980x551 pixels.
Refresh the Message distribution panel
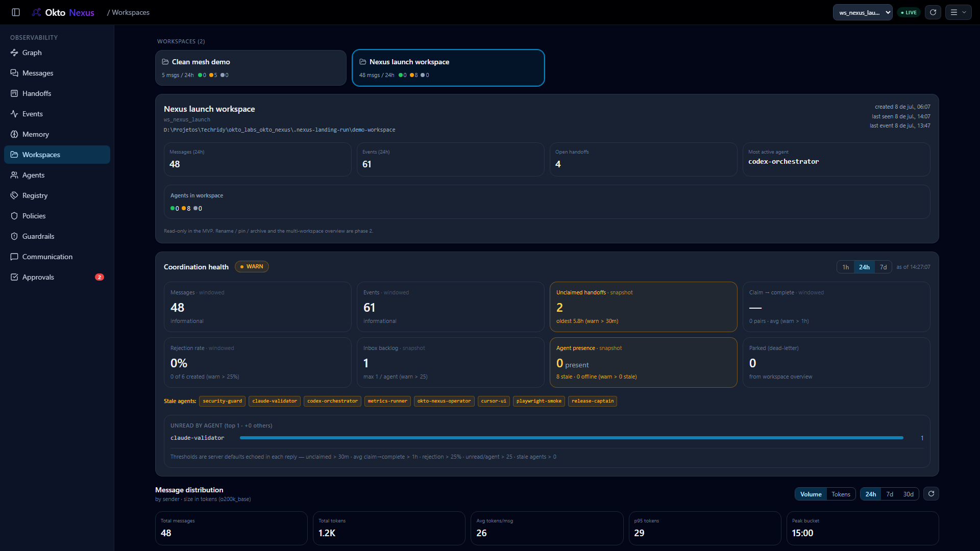click(x=932, y=494)
